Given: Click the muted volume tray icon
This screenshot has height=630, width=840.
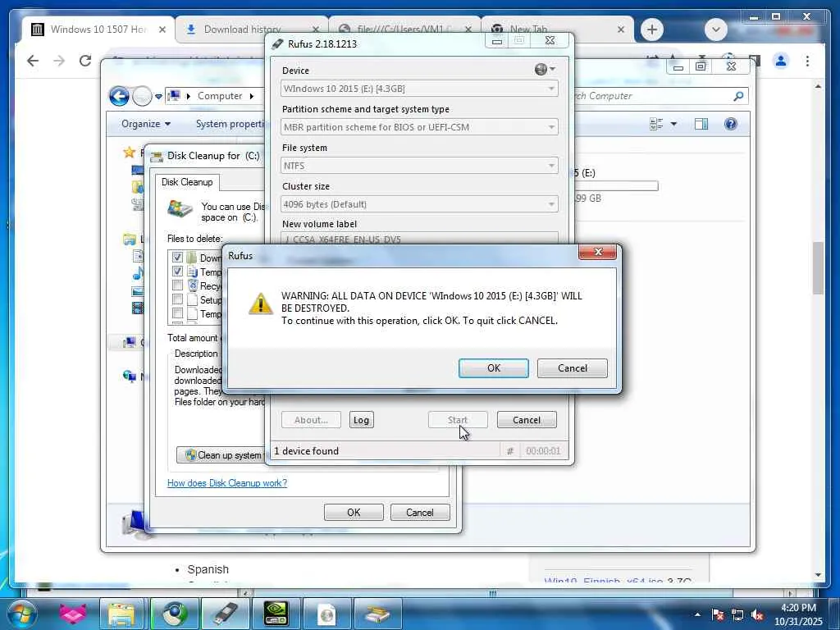Looking at the screenshot, I should coord(757,615).
